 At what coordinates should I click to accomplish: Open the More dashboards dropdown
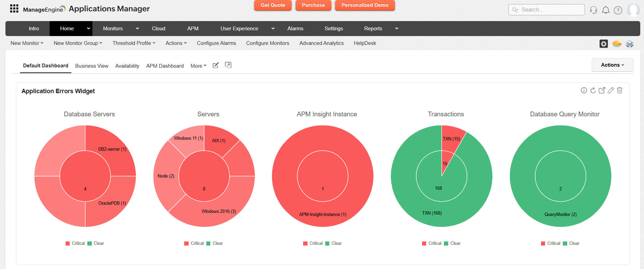(198, 66)
